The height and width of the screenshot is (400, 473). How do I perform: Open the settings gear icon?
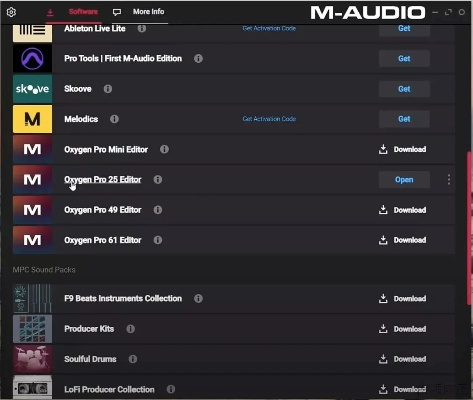click(11, 12)
